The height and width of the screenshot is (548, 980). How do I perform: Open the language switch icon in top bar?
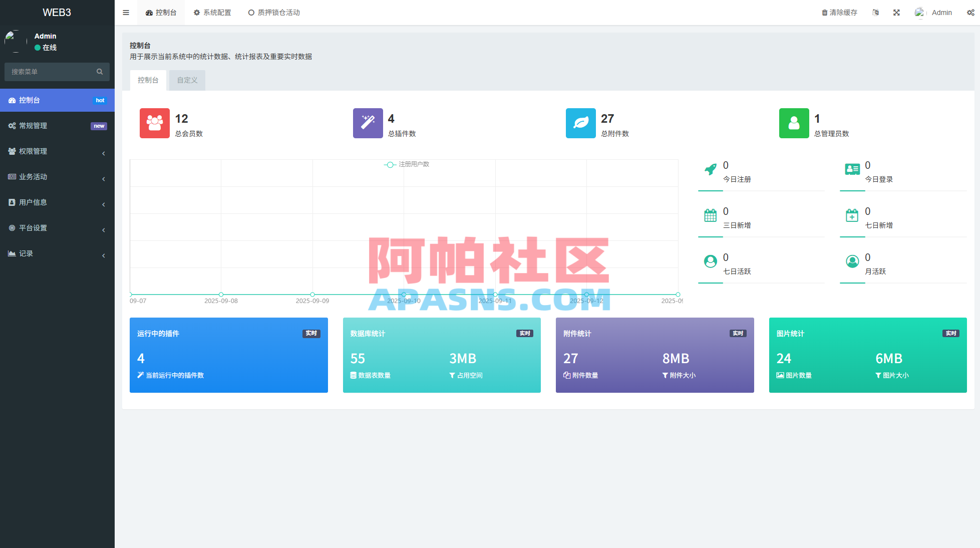click(875, 13)
